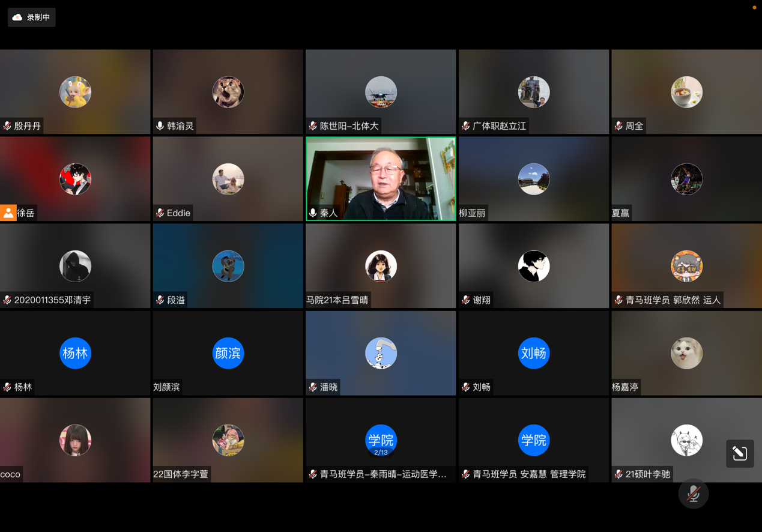Click the muted mic icon beside 潘晓
Screen dimensions: 762x532
[x=312, y=387]
